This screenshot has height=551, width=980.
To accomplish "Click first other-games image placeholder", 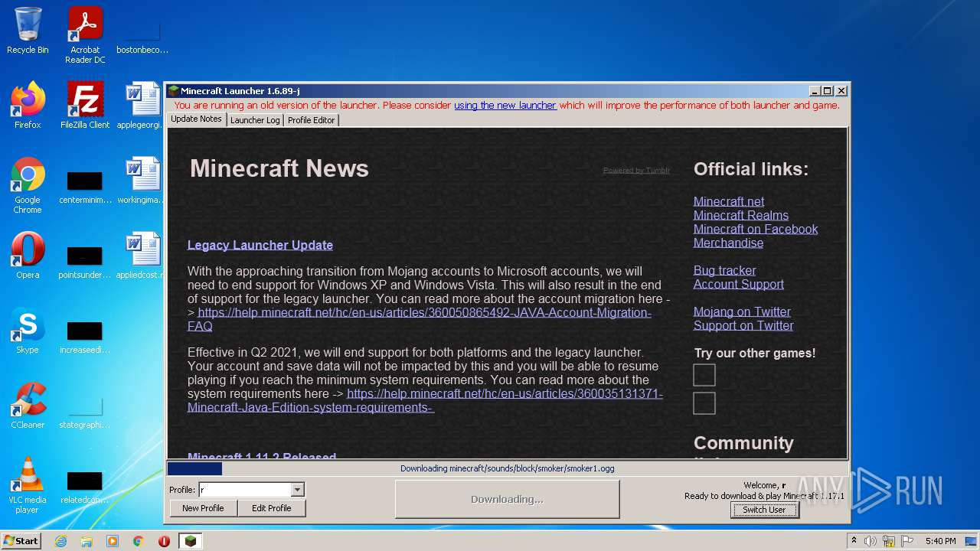I will coord(704,375).
